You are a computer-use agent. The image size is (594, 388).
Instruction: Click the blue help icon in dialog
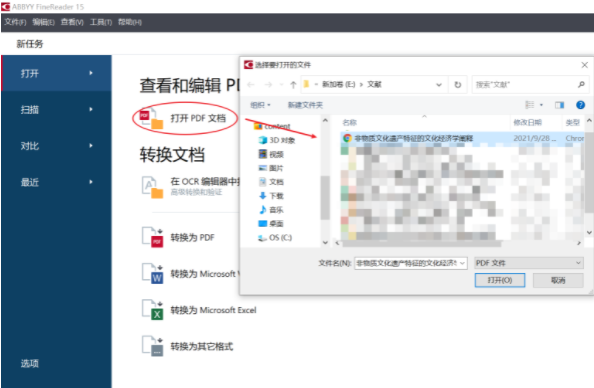[x=580, y=105]
